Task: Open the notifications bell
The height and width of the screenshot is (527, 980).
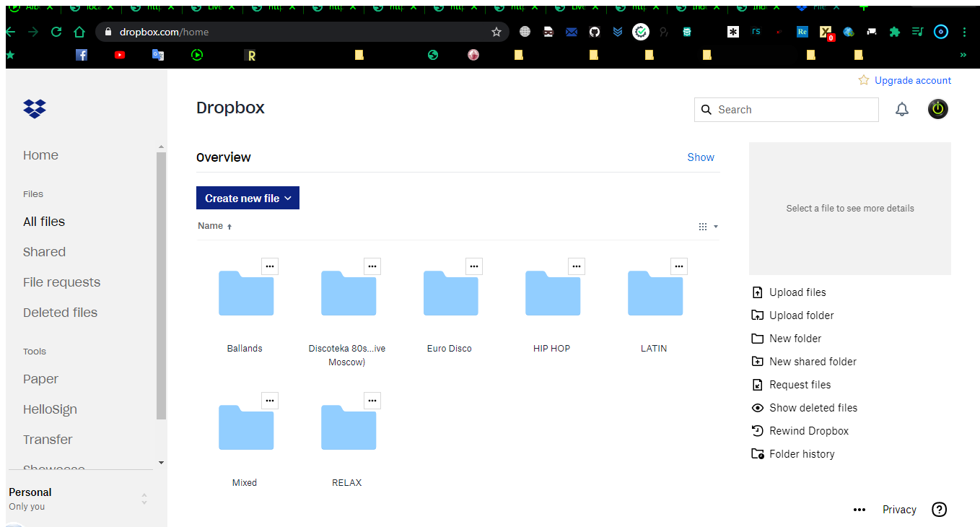Action: [x=901, y=110]
